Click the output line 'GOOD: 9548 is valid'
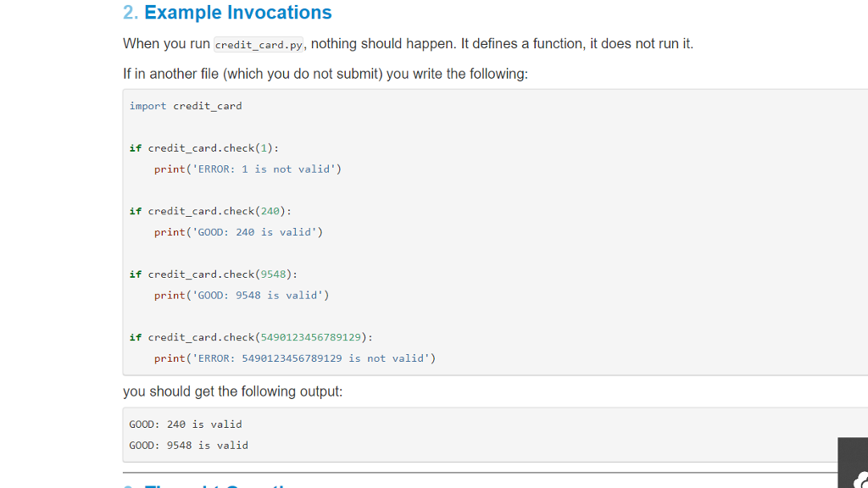The width and height of the screenshot is (868, 488). click(x=187, y=445)
